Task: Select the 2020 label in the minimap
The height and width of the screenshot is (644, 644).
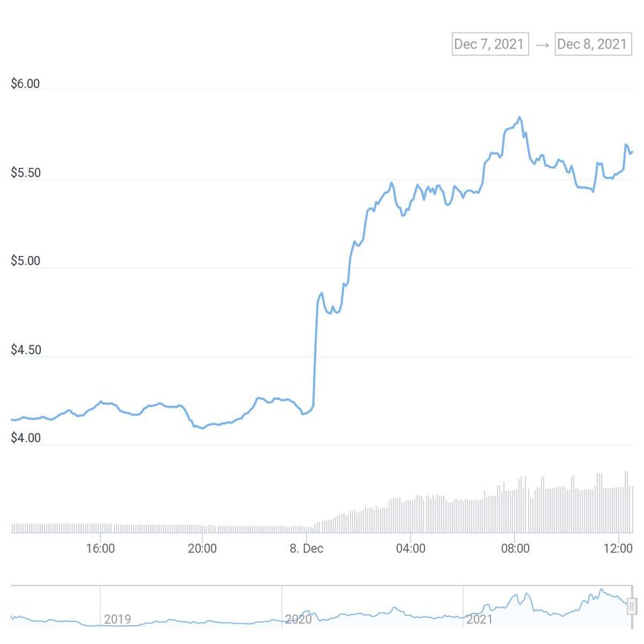Action: click(300, 619)
